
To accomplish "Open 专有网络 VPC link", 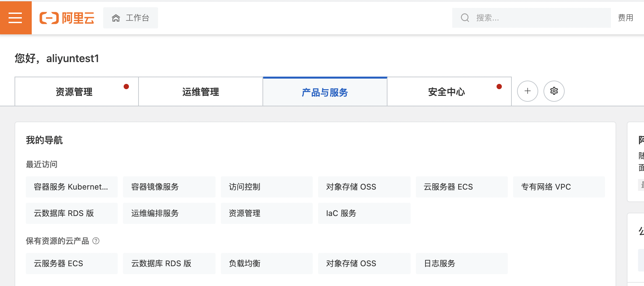I will point(559,187).
